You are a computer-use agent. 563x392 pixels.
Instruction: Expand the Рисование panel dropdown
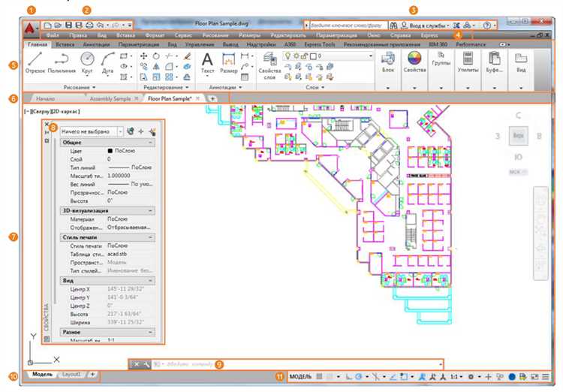pyautogui.click(x=80, y=87)
